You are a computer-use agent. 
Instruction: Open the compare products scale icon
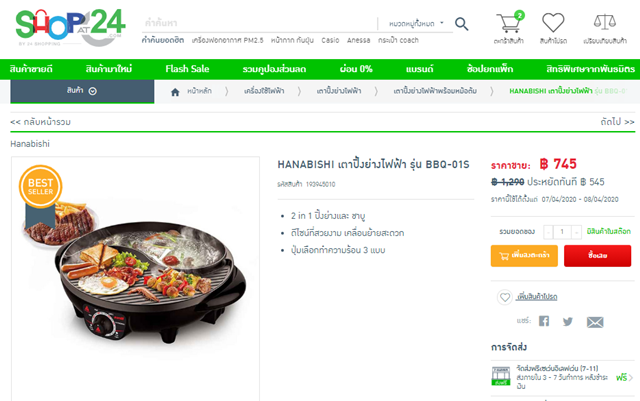(604, 22)
